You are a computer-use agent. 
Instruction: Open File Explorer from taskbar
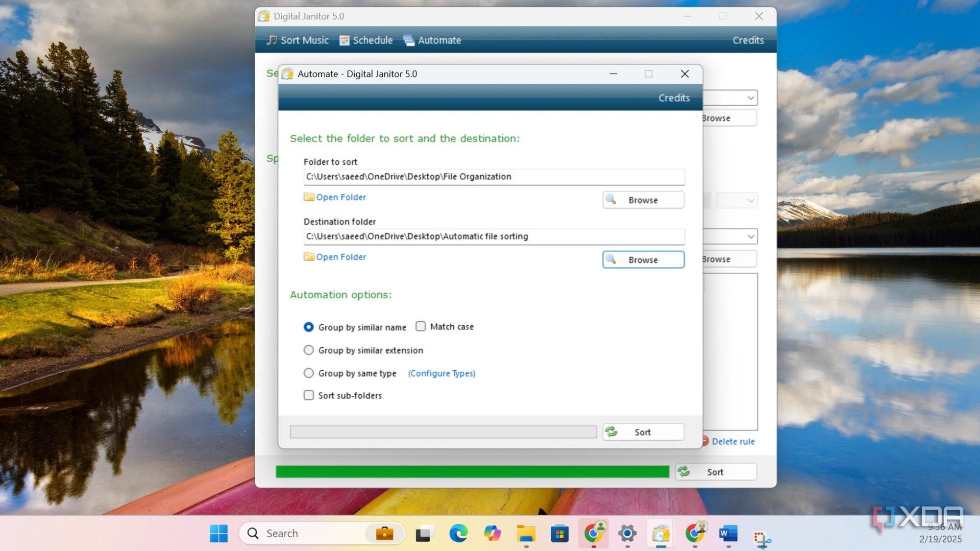tap(526, 533)
